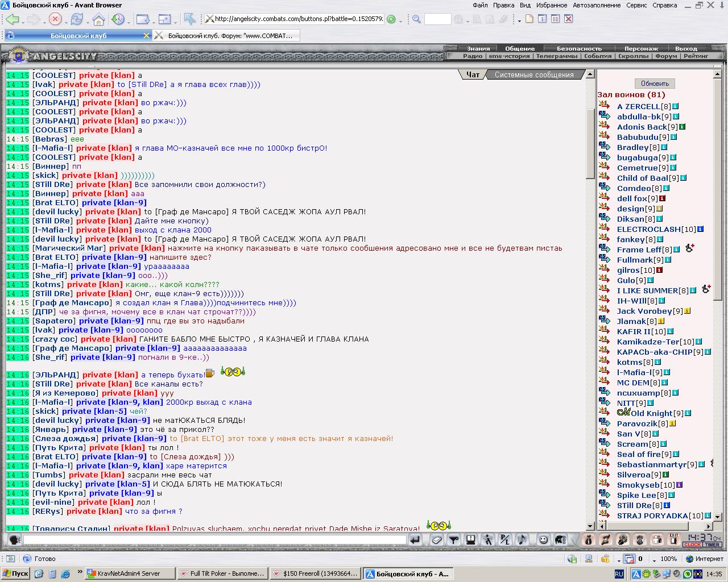
Task: Click the Форум link
Action: [x=666, y=56]
